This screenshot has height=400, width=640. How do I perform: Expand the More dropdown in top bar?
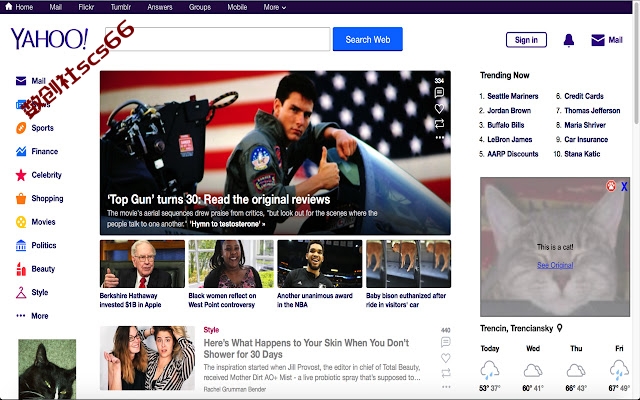coord(275,7)
